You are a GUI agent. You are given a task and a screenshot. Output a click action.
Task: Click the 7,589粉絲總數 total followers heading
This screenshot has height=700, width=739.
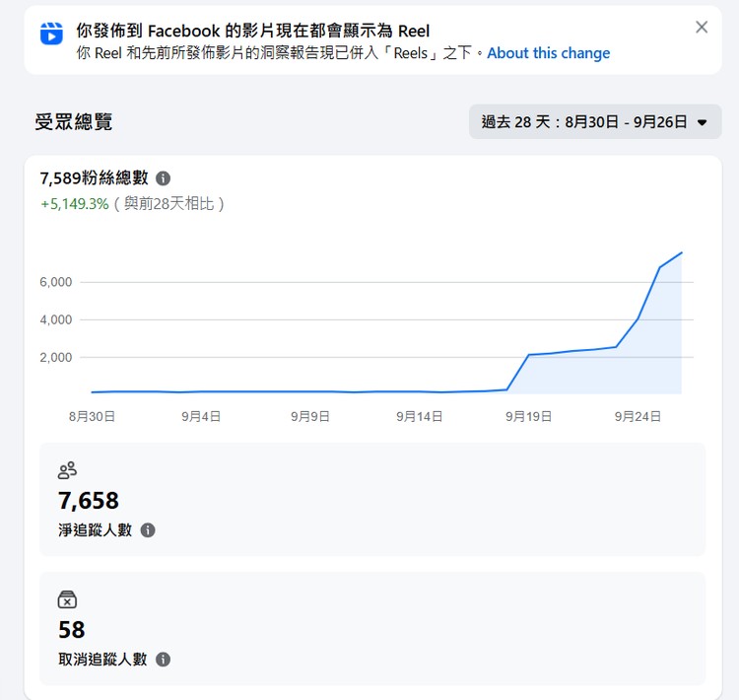(x=95, y=178)
